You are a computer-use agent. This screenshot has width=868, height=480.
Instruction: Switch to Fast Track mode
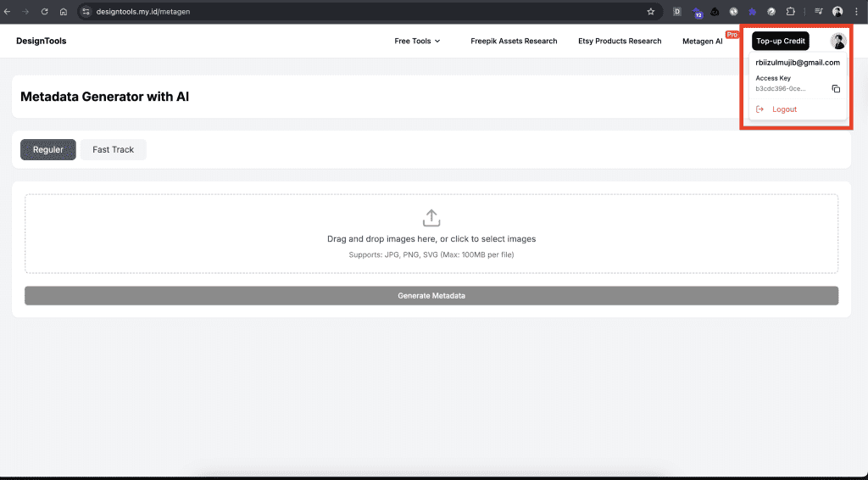pyautogui.click(x=114, y=149)
